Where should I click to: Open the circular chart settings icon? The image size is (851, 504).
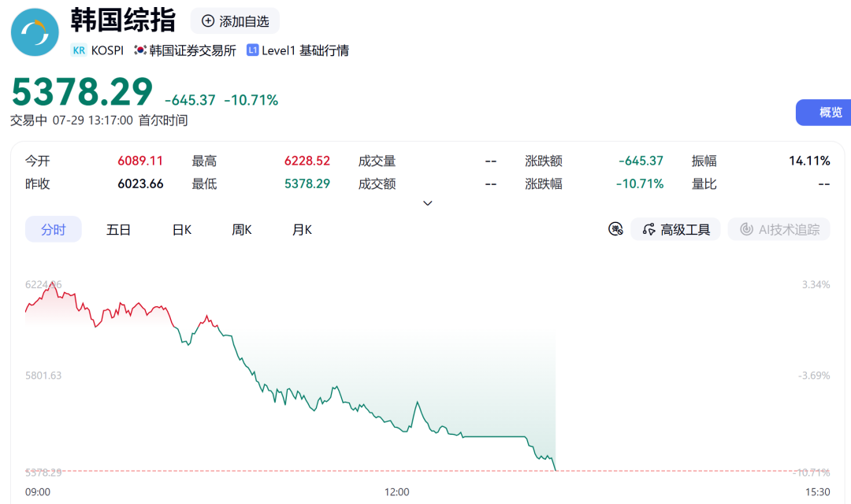point(615,229)
